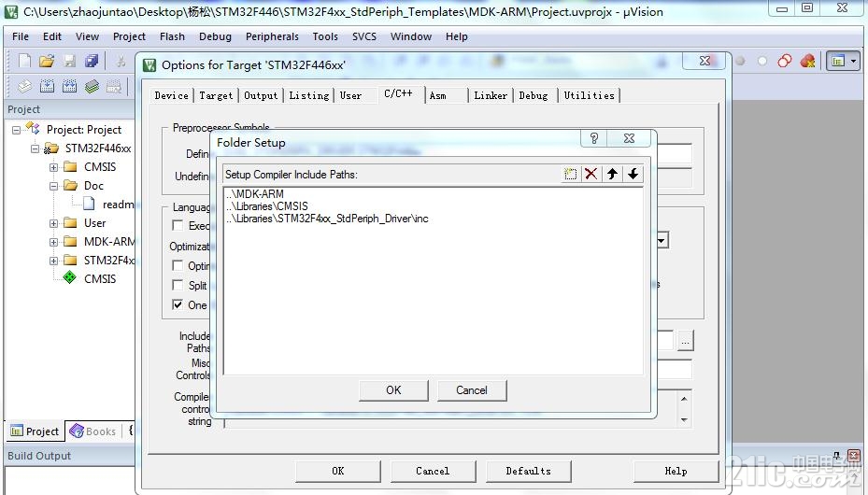Expand the CMSIS folder group

[53, 167]
